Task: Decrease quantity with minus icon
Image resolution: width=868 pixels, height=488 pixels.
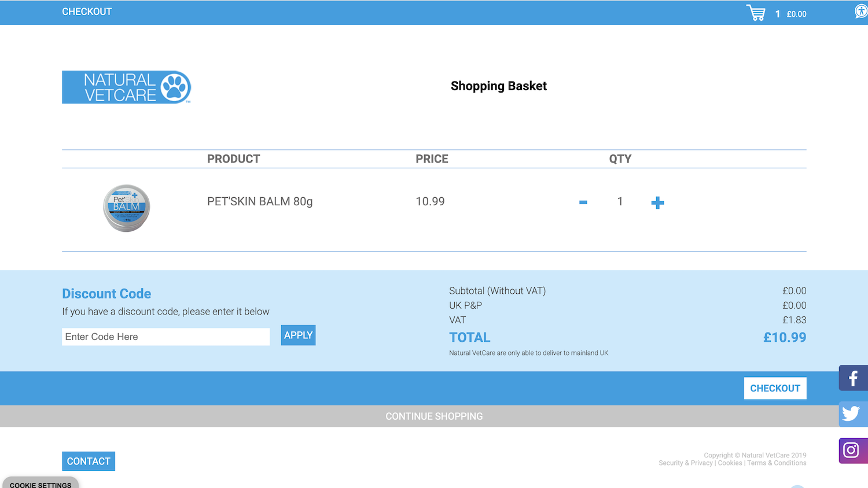Action: (583, 202)
